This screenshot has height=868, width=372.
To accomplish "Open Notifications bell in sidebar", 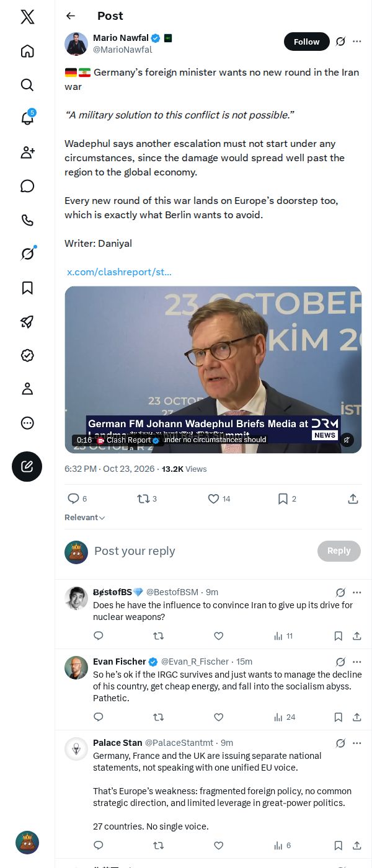I will pos(27,118).
